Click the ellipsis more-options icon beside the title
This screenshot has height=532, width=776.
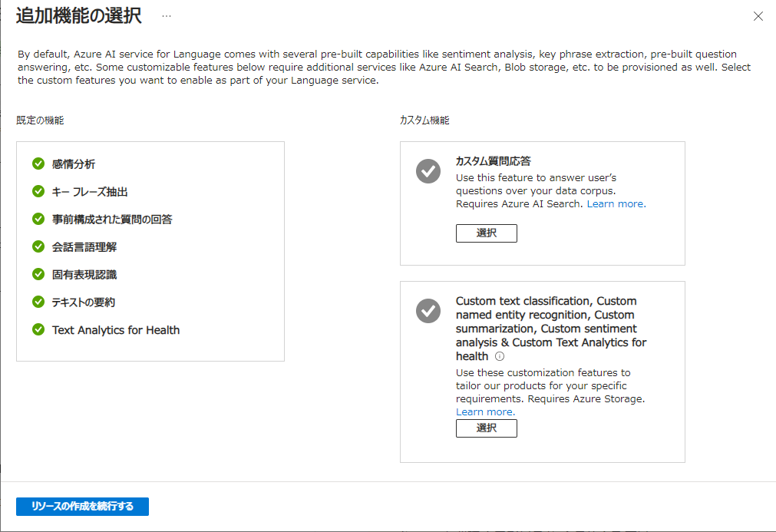pos(167,16)
